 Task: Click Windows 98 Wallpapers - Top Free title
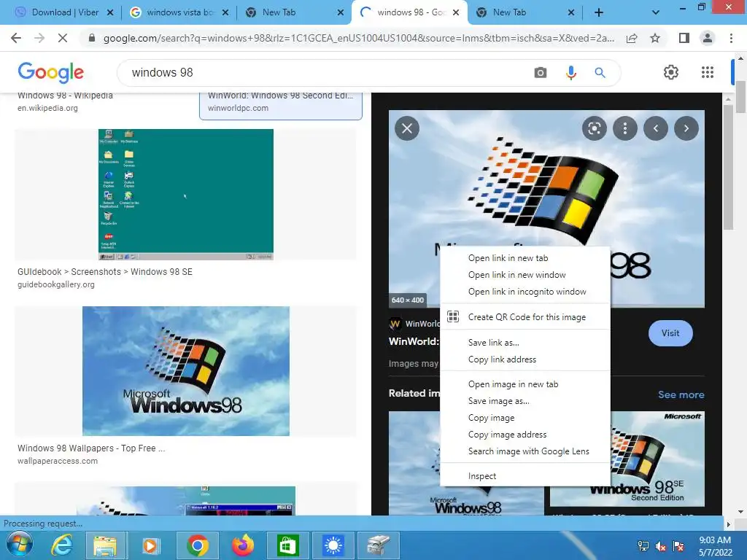(x=91, y=448)
